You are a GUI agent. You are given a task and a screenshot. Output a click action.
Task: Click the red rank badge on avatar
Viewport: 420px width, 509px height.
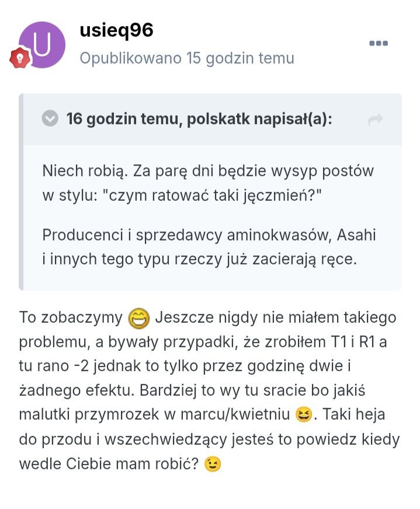tap(18, 58)
